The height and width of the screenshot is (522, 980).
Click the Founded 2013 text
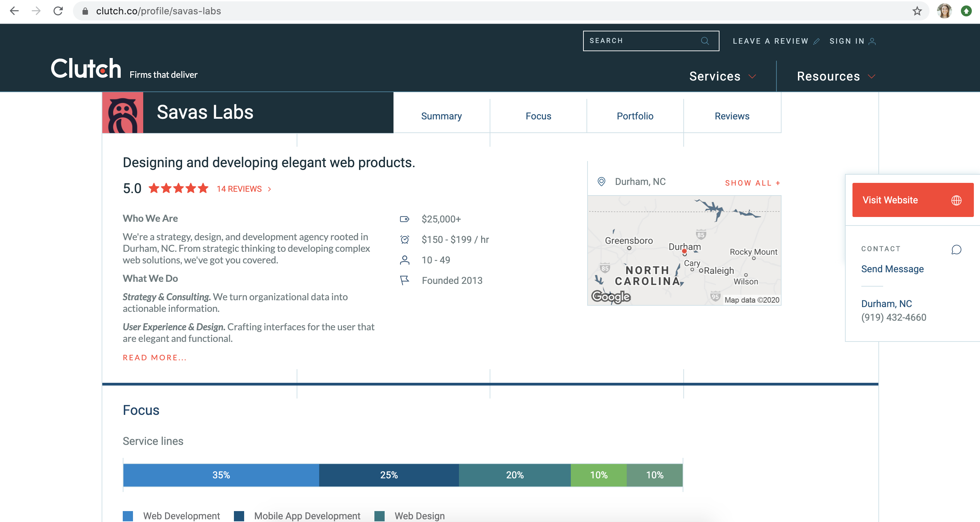coord(452,280)
